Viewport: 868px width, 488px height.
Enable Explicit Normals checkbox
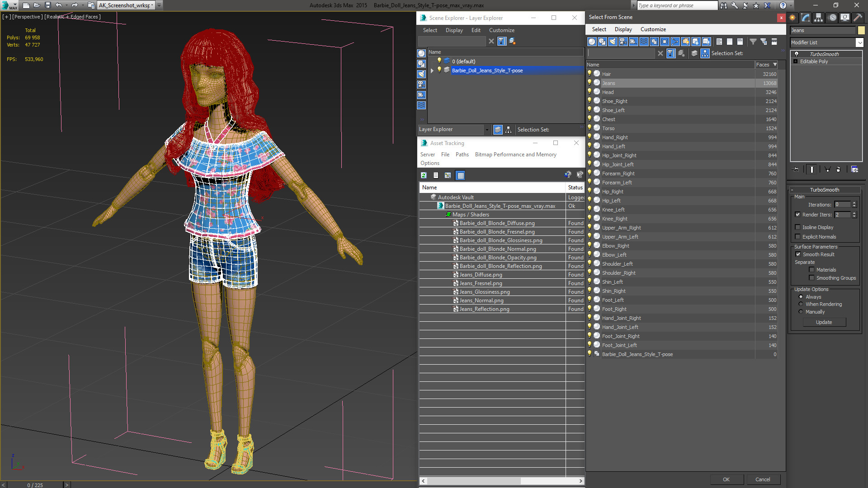(798, 237)
